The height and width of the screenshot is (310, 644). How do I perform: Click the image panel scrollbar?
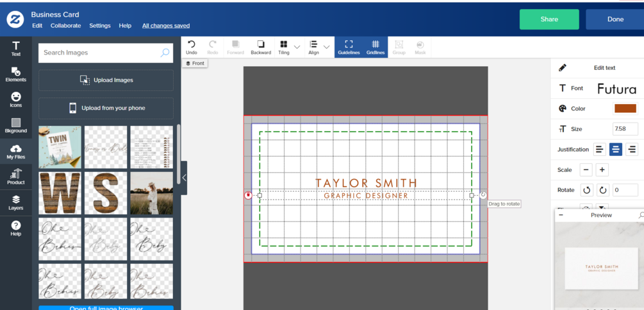tap(178, 154)
